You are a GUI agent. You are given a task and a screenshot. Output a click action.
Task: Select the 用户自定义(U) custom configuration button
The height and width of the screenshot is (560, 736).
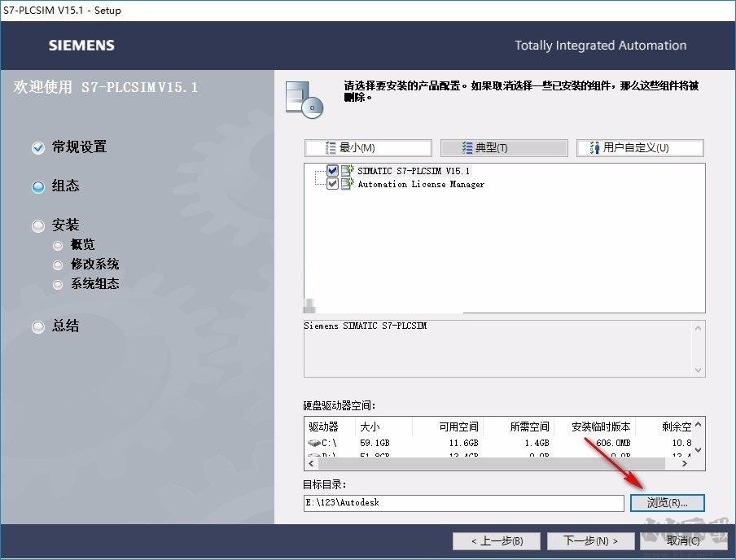[640, 148]
